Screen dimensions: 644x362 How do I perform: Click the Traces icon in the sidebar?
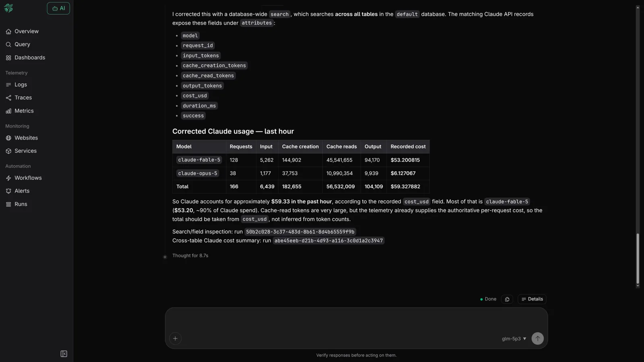(8, 98)
